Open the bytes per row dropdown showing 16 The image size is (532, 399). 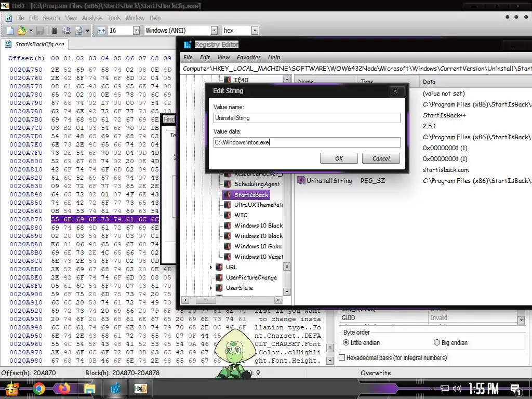(136, 31)
